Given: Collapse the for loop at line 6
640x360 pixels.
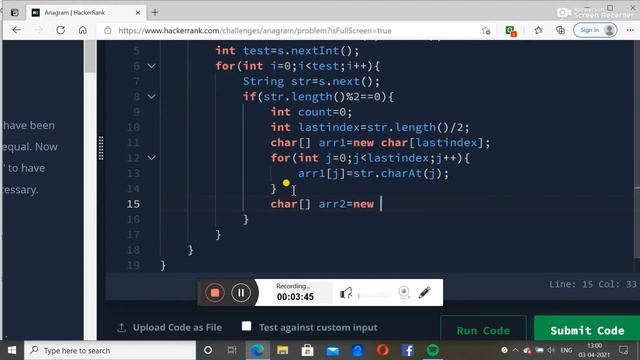Looking at the screenshot, I should [x=151, y=66].
